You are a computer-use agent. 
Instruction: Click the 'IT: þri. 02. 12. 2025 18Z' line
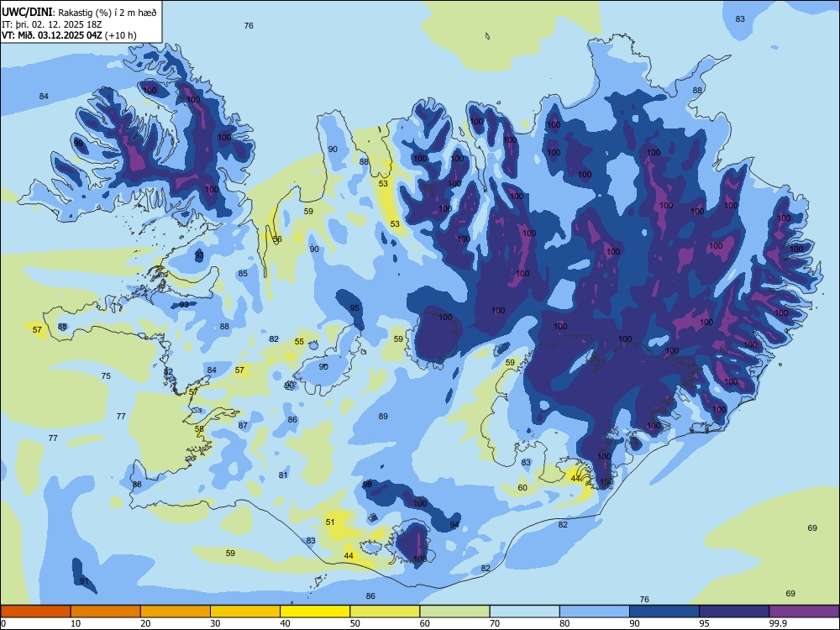click(x=52, y=24)
